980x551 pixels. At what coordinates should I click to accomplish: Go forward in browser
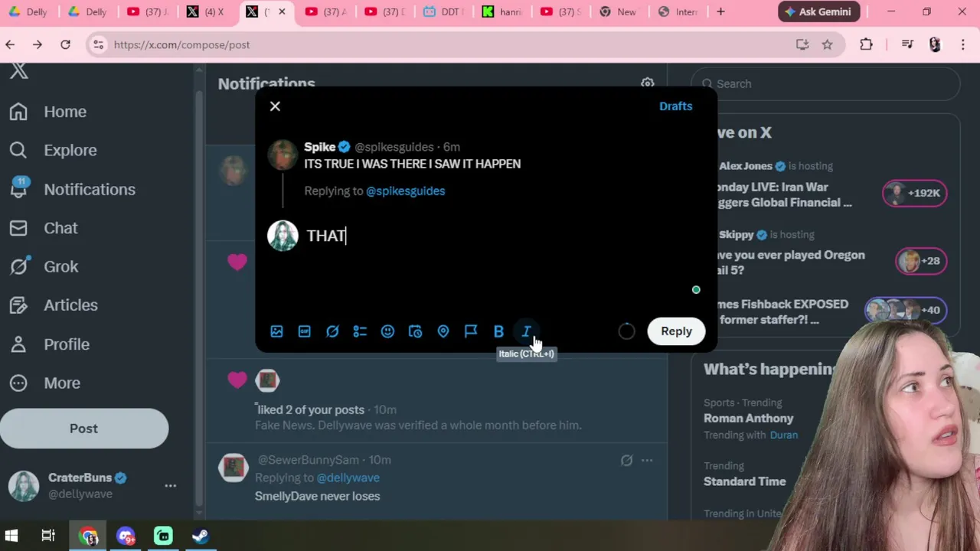pyautogui.click(x=37, y=44)
